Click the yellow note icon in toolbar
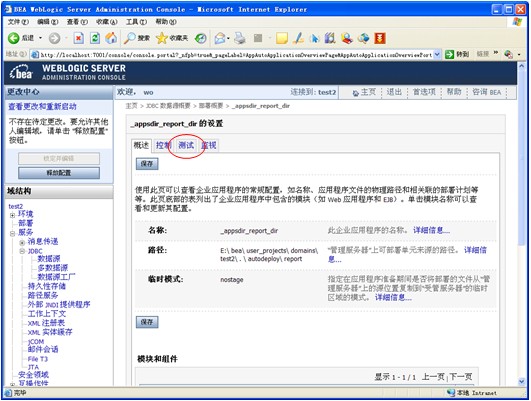The image size is (531, 401). [282, 38]
